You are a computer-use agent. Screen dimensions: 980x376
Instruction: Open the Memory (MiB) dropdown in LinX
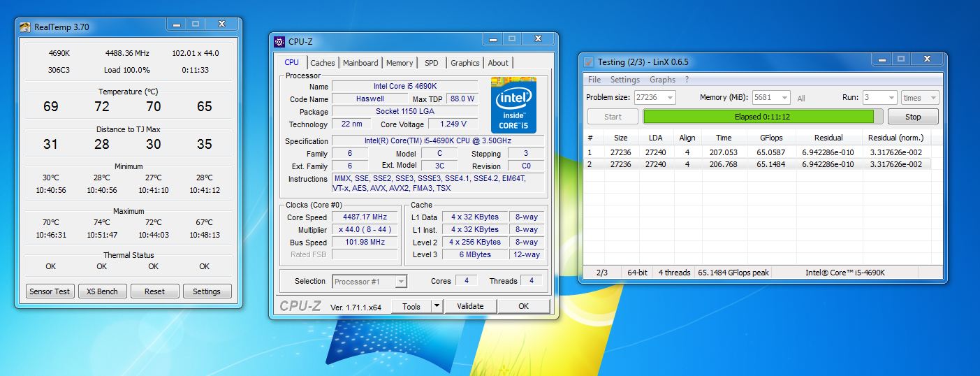coord(771,98)
